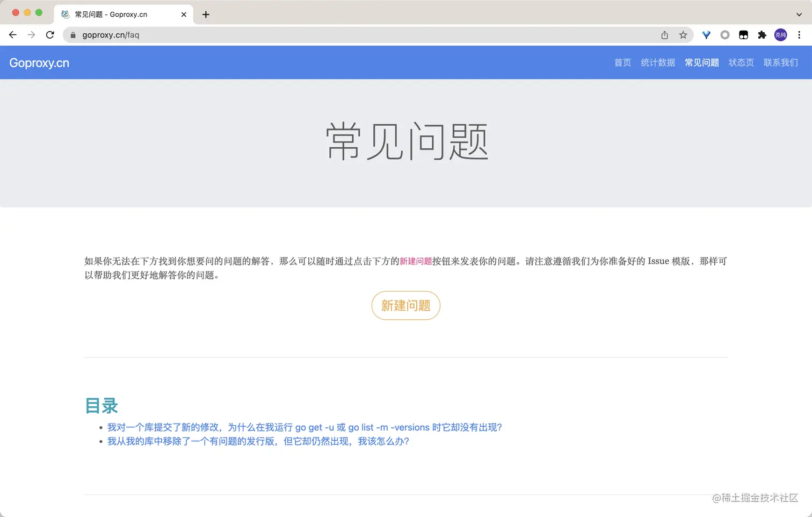Share this page via share icon

pos(665,35)
